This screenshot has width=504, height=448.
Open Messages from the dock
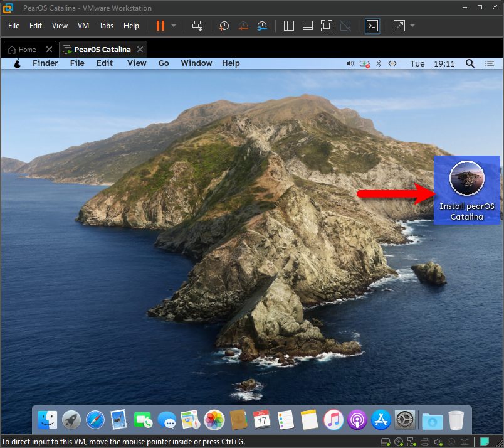[167, 420]
